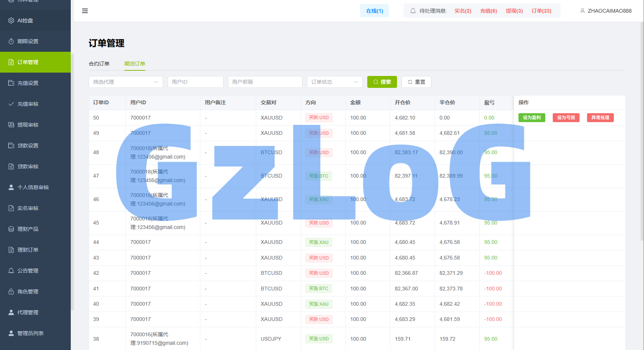644x350 pixels.
Task: Click 95.00 profit value in order 44
Action: click(491, 242)
